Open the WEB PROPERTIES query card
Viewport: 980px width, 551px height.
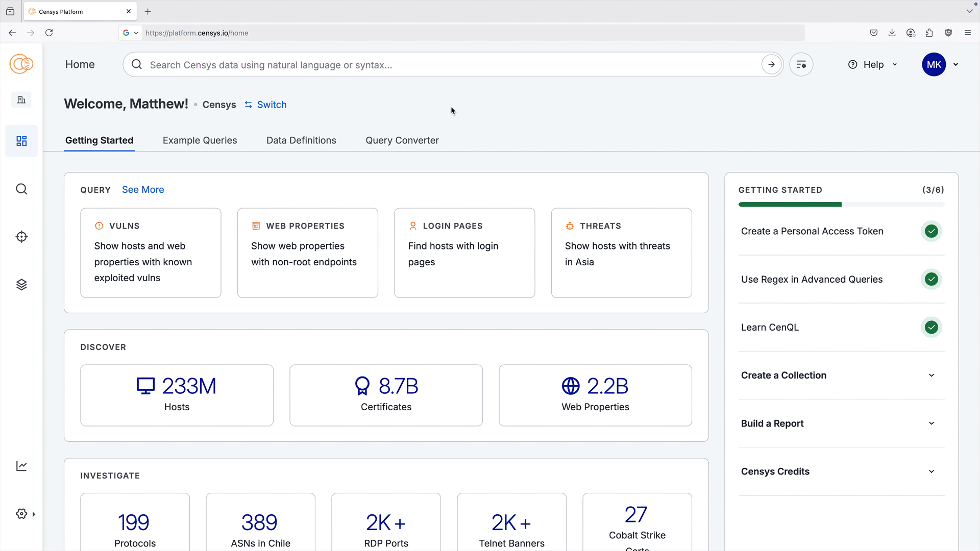(308, 253)
